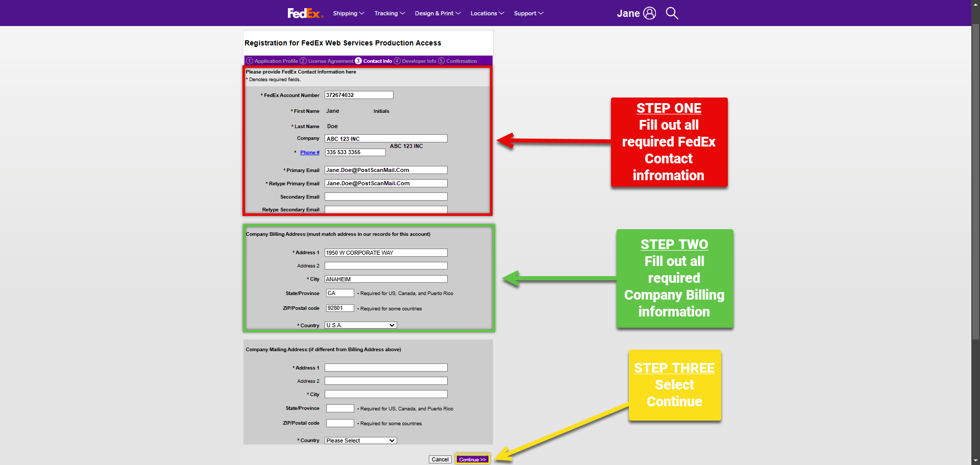
Task: Click mailing Address 2 field
Action: 386,381
